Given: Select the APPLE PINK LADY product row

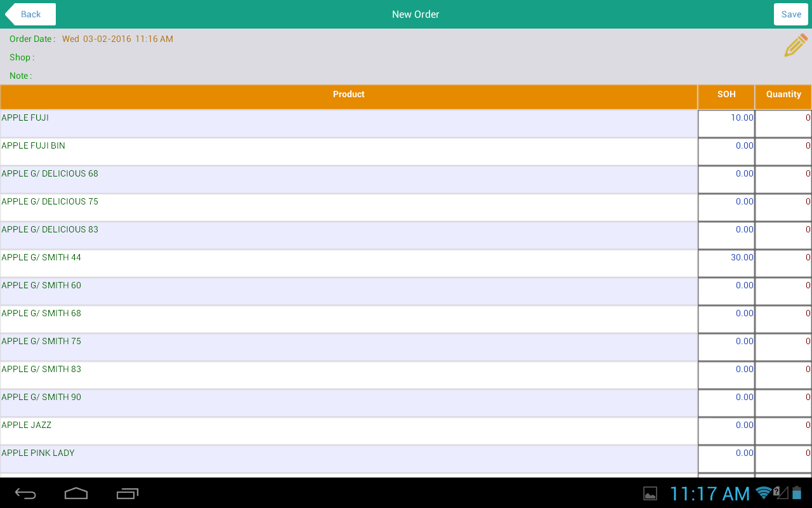Looking at the screenshot, I should [349, 459].
